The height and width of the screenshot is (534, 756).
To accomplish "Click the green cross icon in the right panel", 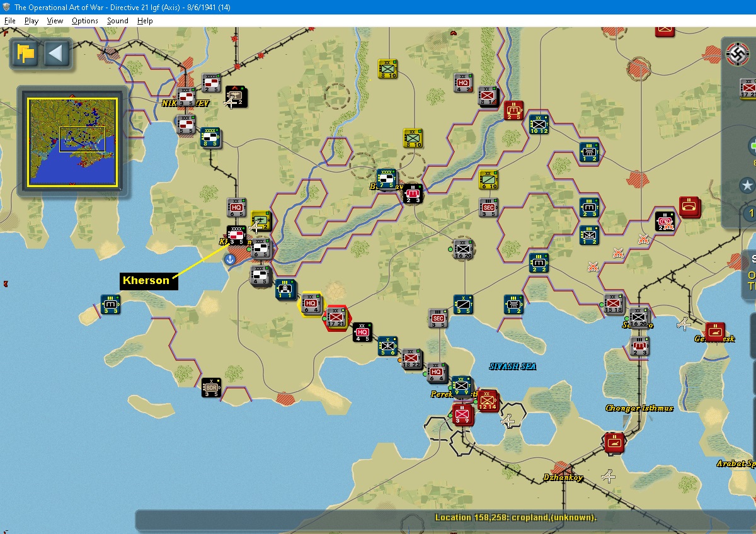I will [752, 147].
